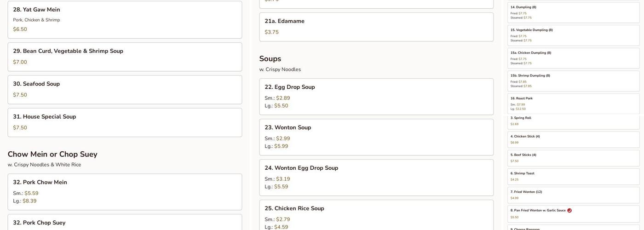This screenshot has height=230, width=644.
Task: Choose Spring Roll in the side panel
Action: pyautogui.click(x=573, y=121)
